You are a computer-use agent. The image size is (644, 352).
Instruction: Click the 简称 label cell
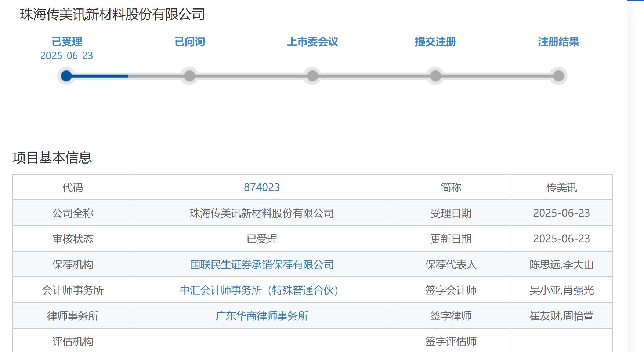pos(451,187)
